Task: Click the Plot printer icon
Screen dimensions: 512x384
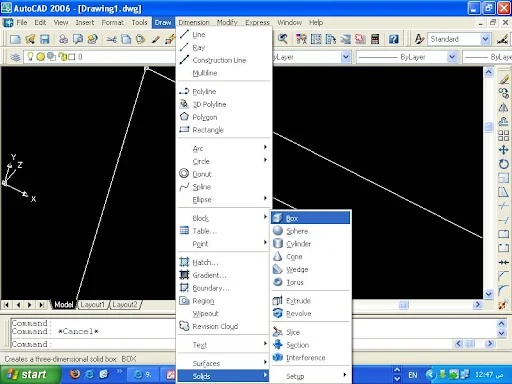Action: tap(63, 39)
